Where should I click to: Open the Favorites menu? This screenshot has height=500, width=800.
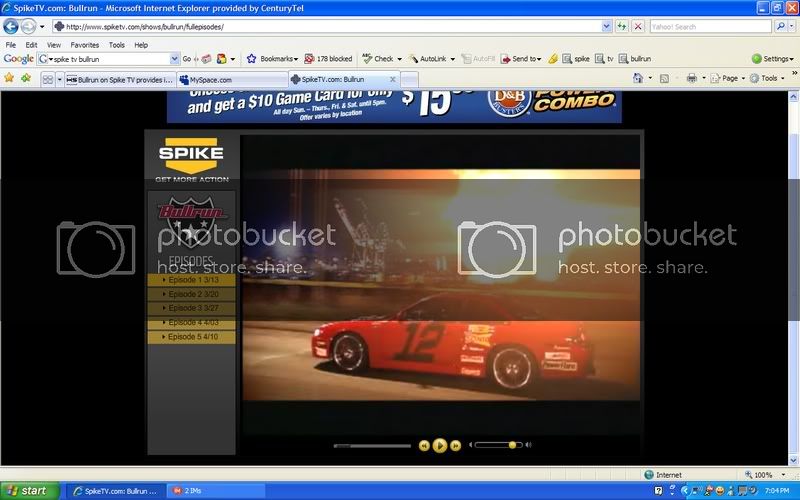pos(84,45)
